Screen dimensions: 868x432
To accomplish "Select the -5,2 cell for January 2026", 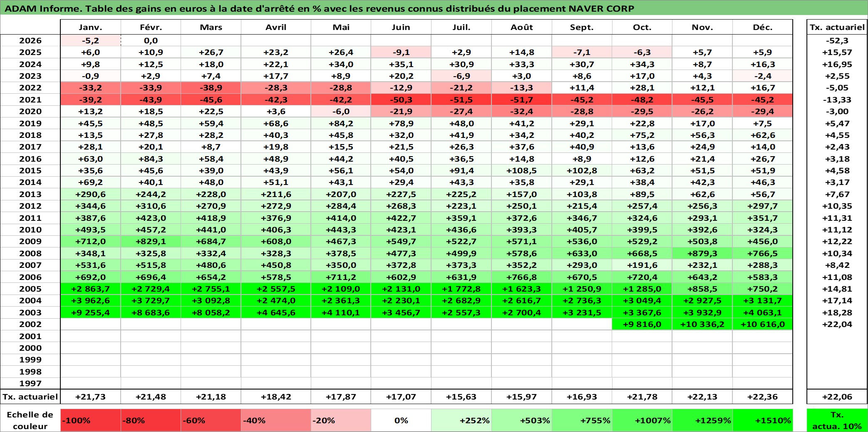I will pos(91,40).
